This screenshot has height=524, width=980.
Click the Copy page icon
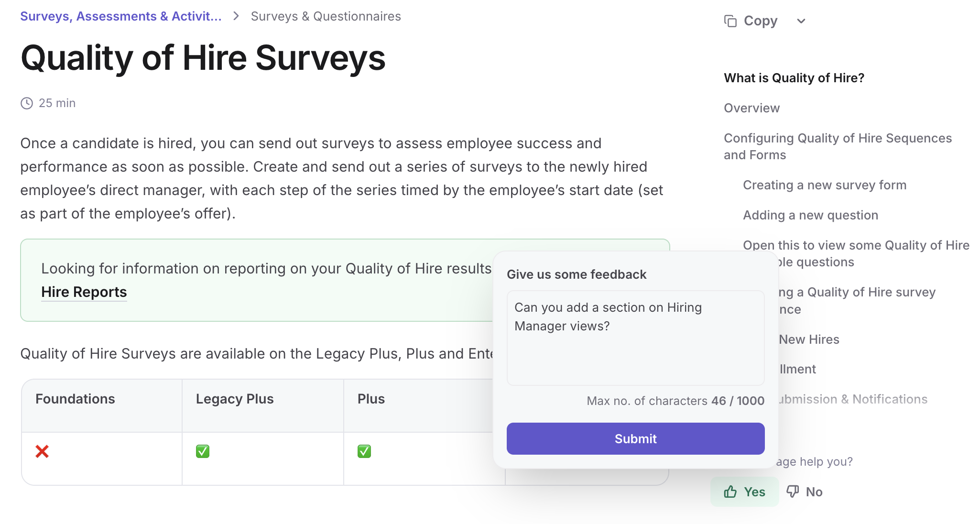click(x=730, y=21)
